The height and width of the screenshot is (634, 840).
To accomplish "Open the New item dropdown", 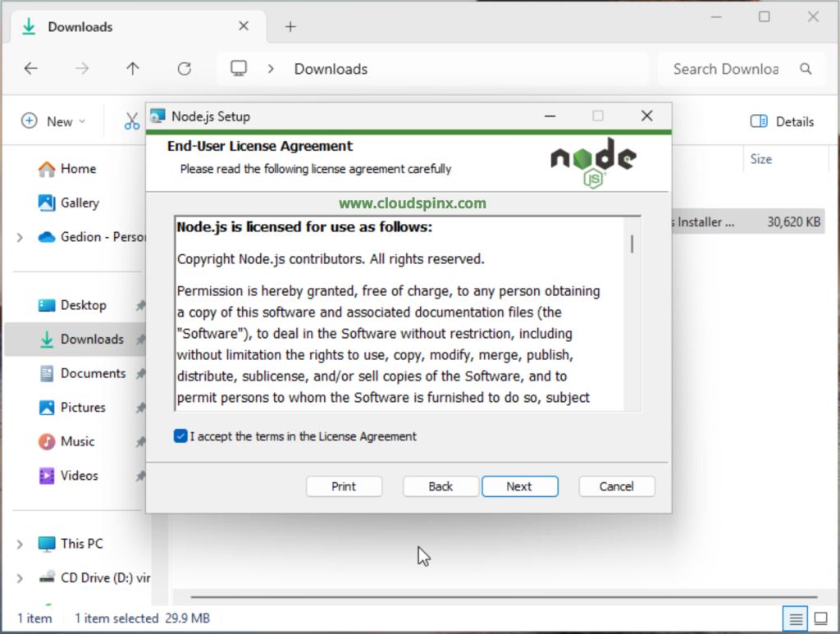I will tap(53, 121).
